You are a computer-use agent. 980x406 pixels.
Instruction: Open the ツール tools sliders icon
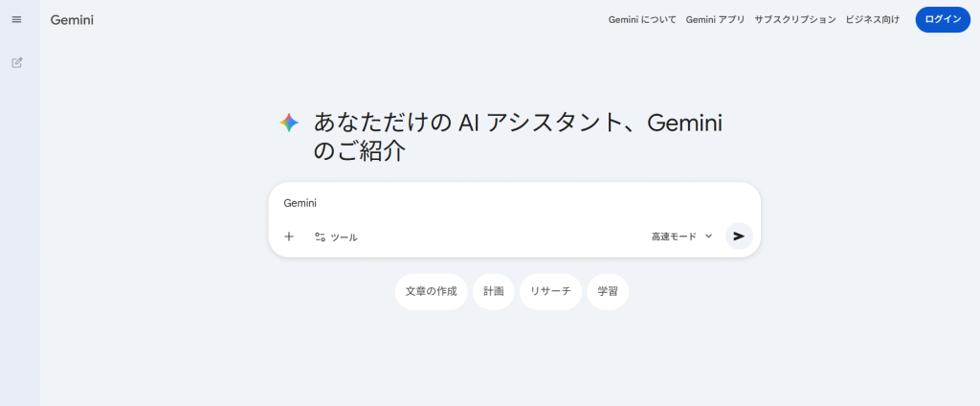[x=321, y=237]
